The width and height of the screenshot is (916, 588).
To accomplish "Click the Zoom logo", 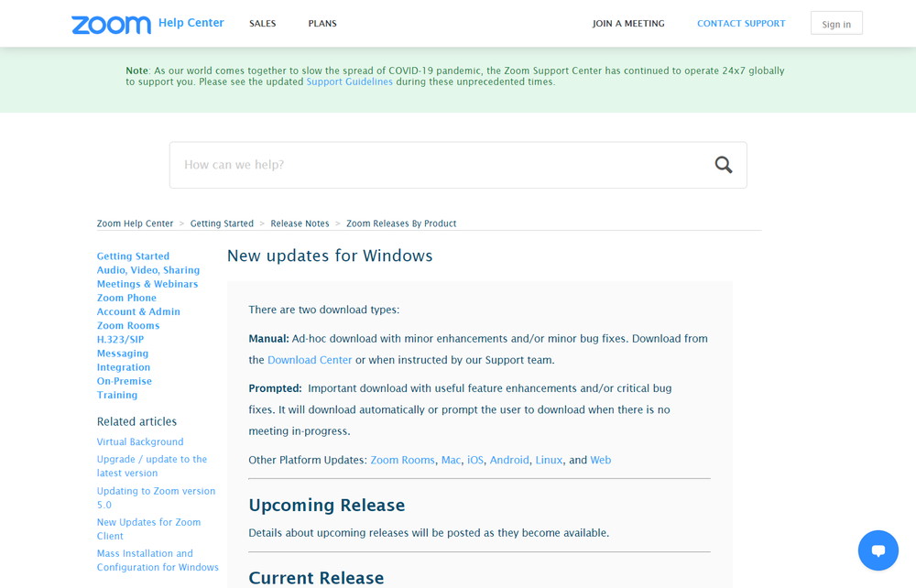I will click(111, 24).
